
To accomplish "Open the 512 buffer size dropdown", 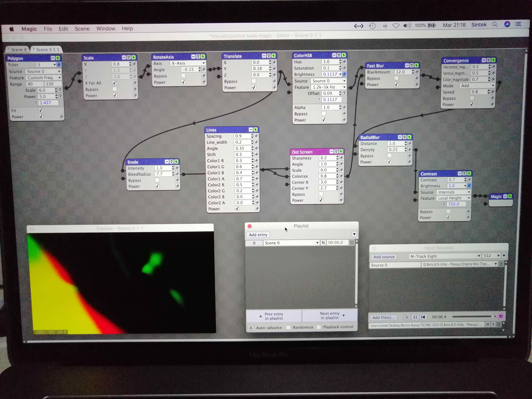I will [x=492, y=255].
